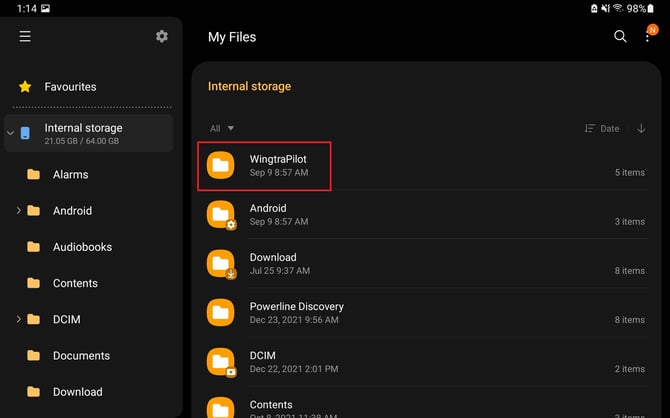The width and height of the screenshot is (670, 418).
Task: Open the three-dot more options menu
Action: pos(647,37)
